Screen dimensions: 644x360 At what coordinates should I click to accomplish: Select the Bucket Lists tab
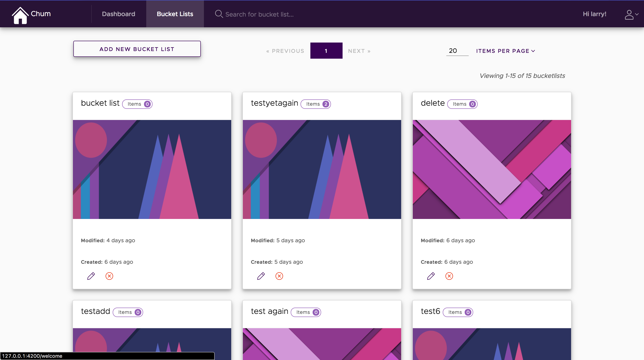175,14
